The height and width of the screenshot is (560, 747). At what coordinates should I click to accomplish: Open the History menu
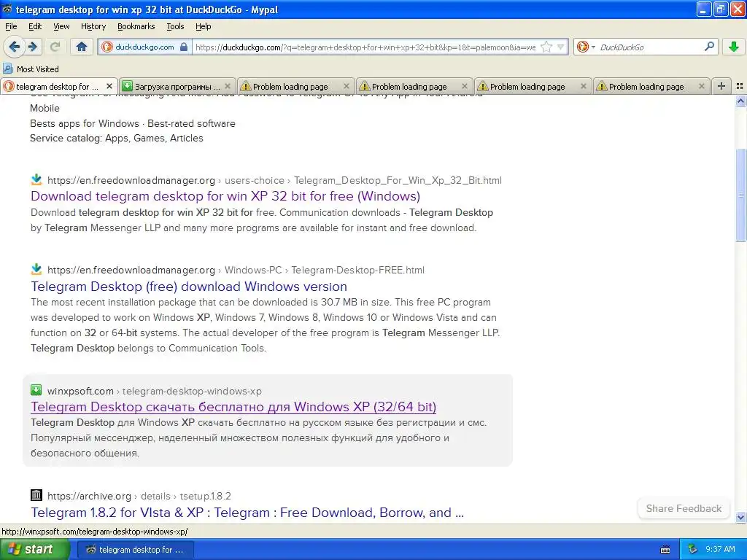click(x=93, y=26)
